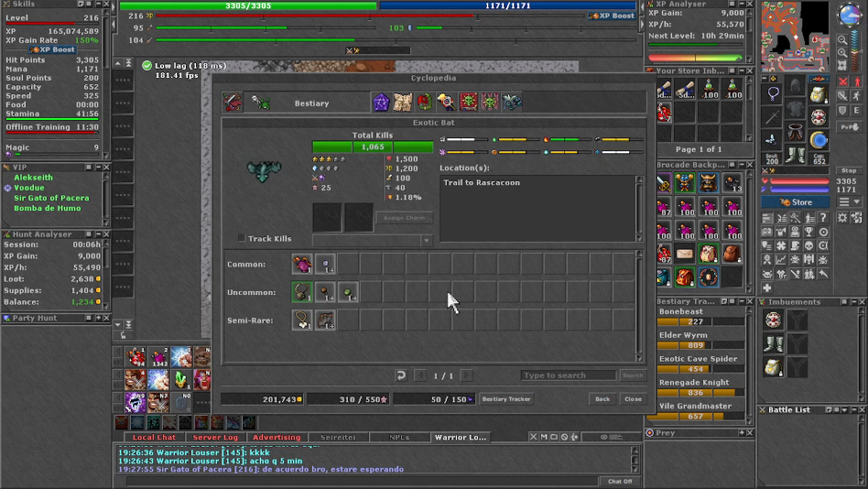Image resolution: width=868 pixels, height=489 pixels.
Task: Open the Charms tab with purple gem icon
Action: [x=381, y=103]
